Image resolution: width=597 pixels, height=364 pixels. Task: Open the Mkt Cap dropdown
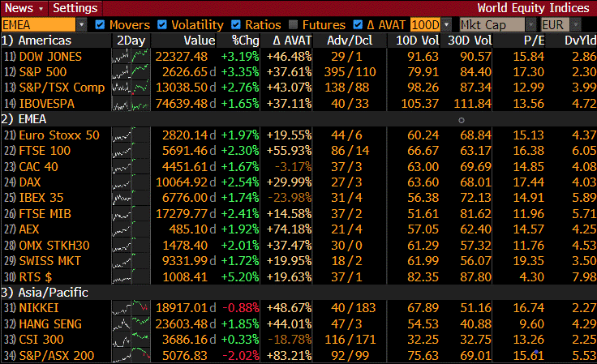point(530,25)
